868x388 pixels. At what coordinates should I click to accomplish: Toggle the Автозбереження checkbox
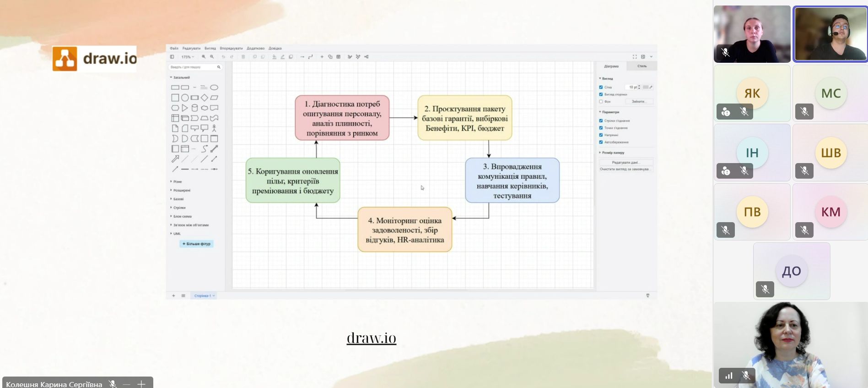tap(601, 142)
